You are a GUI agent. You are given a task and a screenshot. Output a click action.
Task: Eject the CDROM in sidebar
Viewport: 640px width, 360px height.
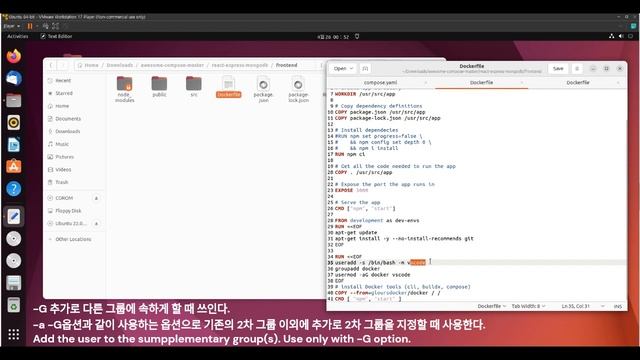pyautogui.click(x=96, y=198)
